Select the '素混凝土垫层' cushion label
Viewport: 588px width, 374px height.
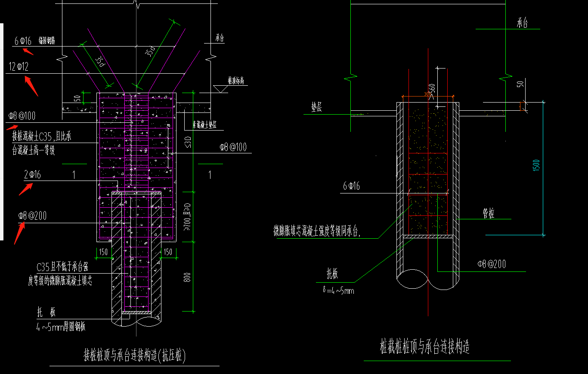pos(204,125)
